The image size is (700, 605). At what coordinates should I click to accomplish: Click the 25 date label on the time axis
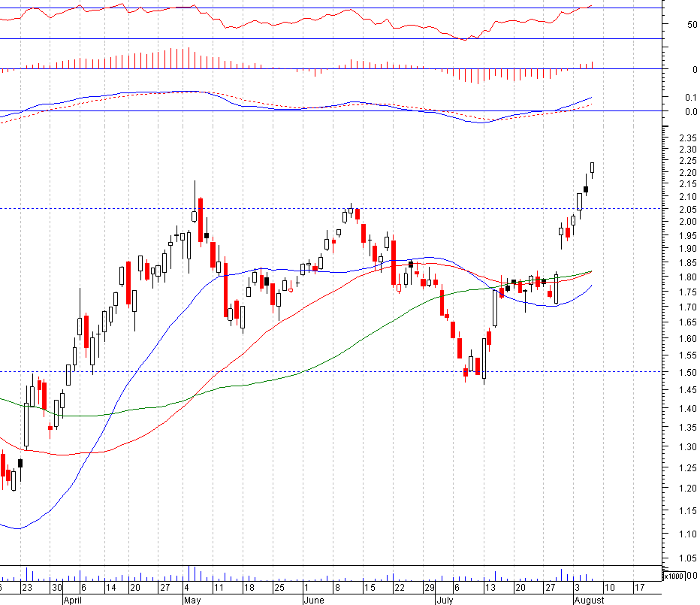click(279, 588)
